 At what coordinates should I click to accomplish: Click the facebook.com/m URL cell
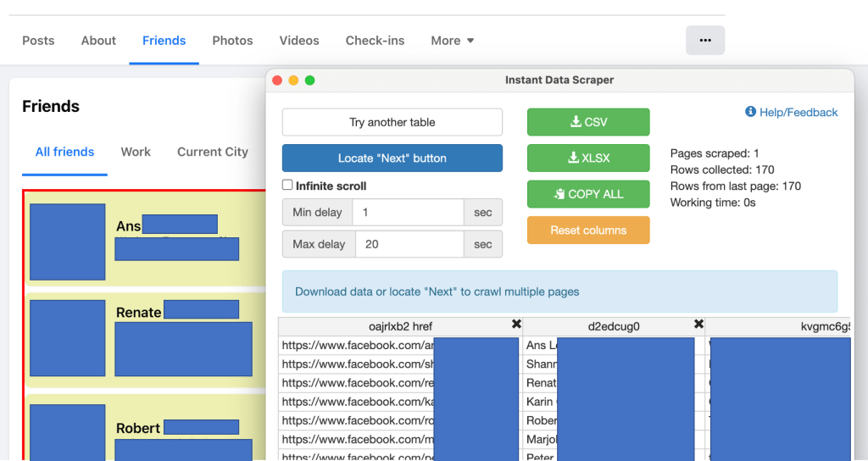pos(400,440)
